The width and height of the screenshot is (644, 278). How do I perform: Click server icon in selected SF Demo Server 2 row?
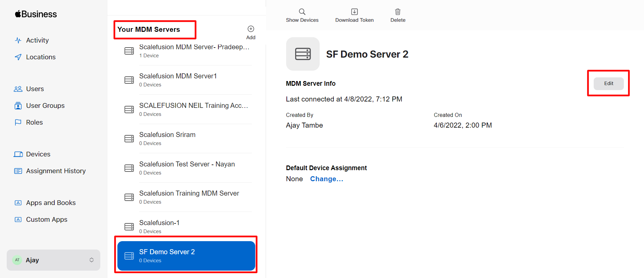[129, 256]
